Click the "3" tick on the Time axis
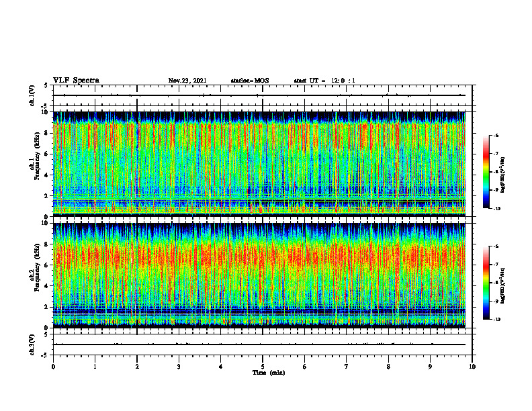This screenshot has width=532, height=411. point(179,367)
